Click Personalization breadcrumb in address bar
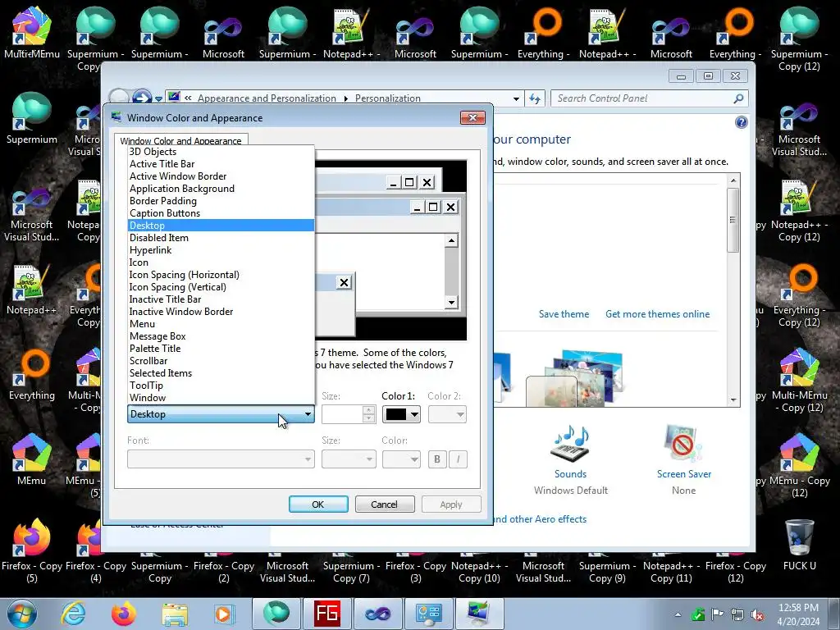This screenshot has height=630, width=840. [388, 98]
